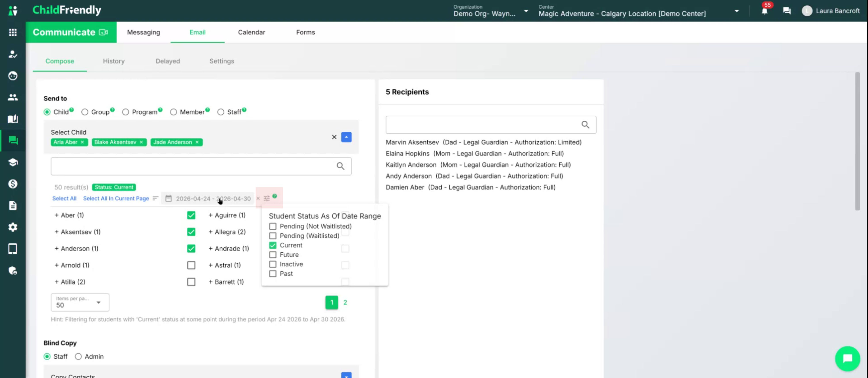Enable the Future status filter
The image size is (868, 378).
pyautogui.click(x=273, y=255)
